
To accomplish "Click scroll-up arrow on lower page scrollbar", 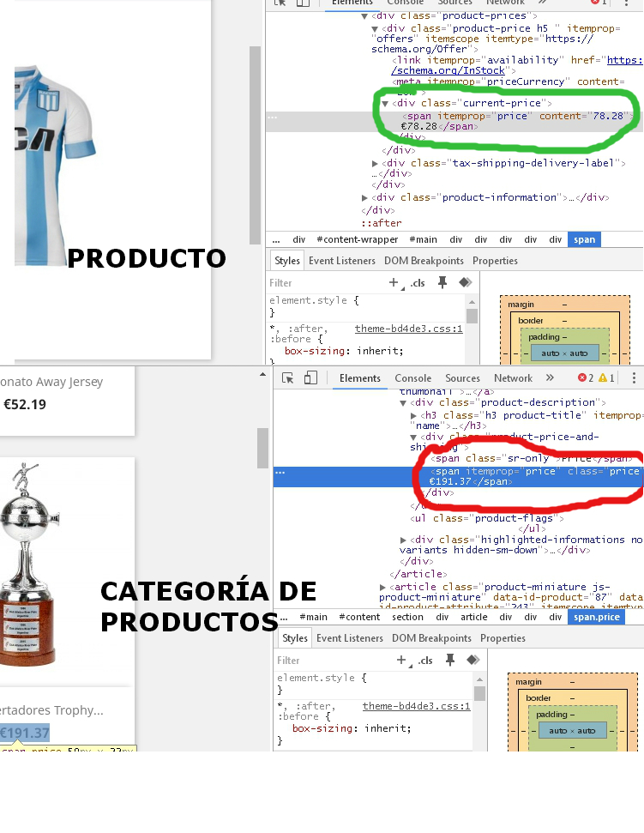I will 262,375.
